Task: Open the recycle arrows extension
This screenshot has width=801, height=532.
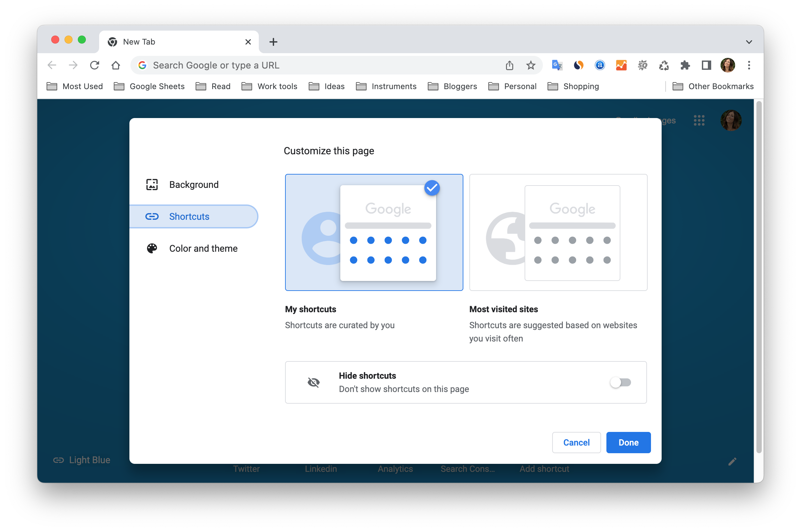Action: [664, 65]
